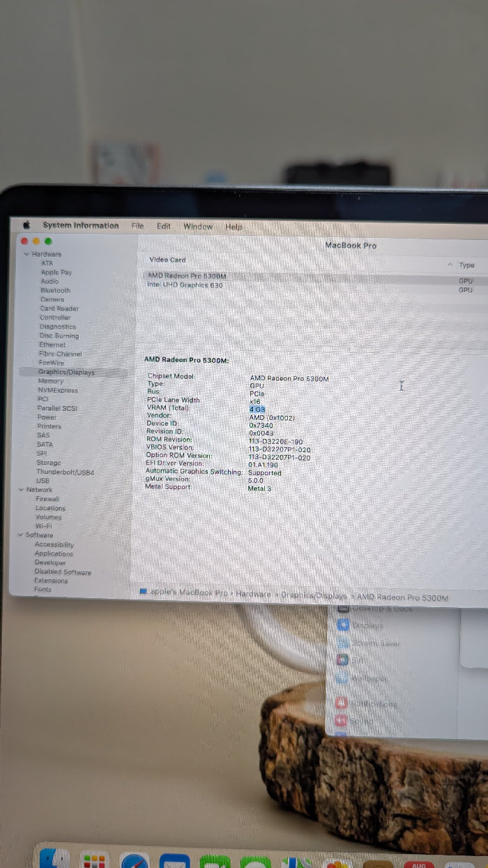Collapse the Network section in sidebar
488x868 pixels.
(21, 490)
